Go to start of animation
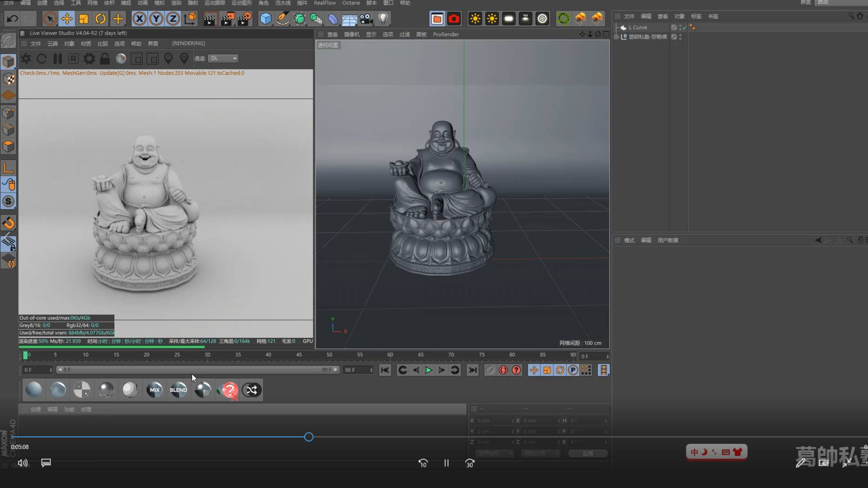 pyautogui.click(x=385, y=370)
